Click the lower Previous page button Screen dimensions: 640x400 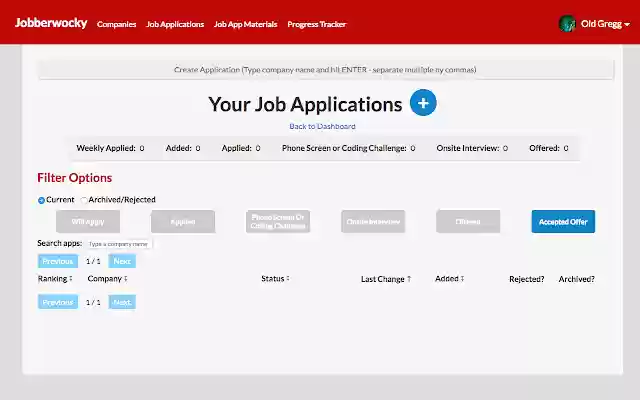(58, 302)
